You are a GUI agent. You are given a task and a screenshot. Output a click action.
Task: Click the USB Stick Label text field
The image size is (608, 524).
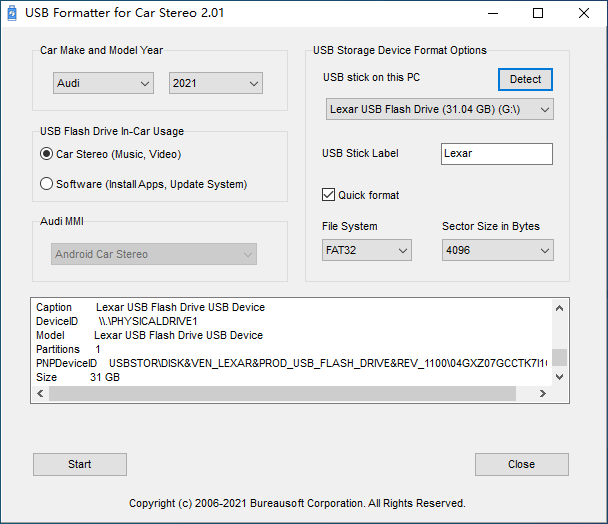[x=496, y=154]
